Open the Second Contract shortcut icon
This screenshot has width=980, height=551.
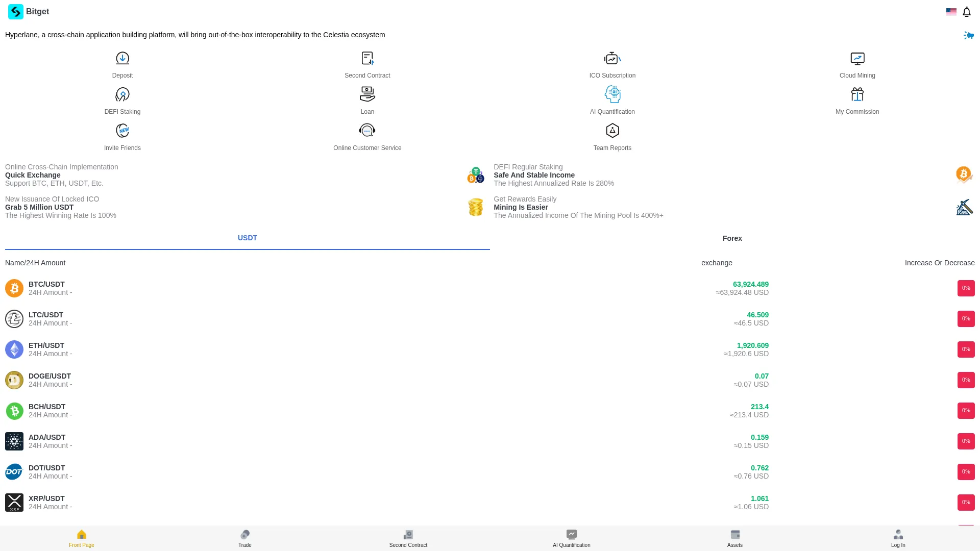pos(367,58)
